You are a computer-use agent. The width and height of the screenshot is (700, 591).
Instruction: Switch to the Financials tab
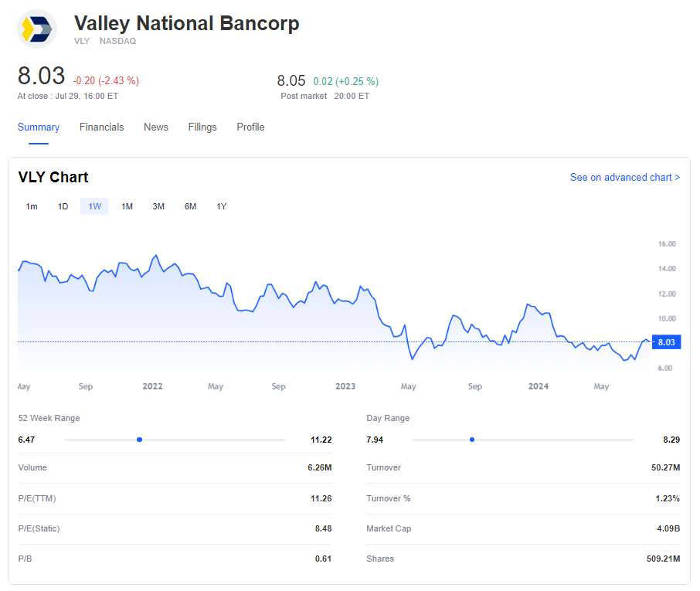101,127
